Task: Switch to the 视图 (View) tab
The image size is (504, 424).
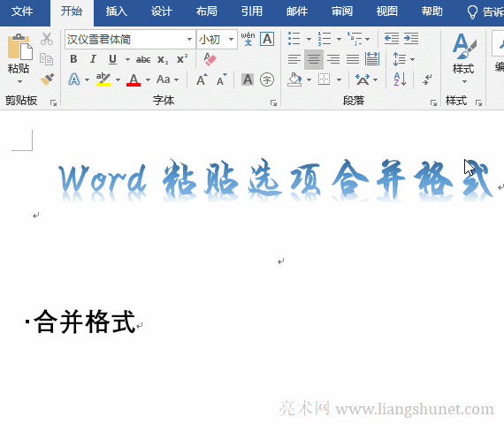Action: (x=387, y=11)
